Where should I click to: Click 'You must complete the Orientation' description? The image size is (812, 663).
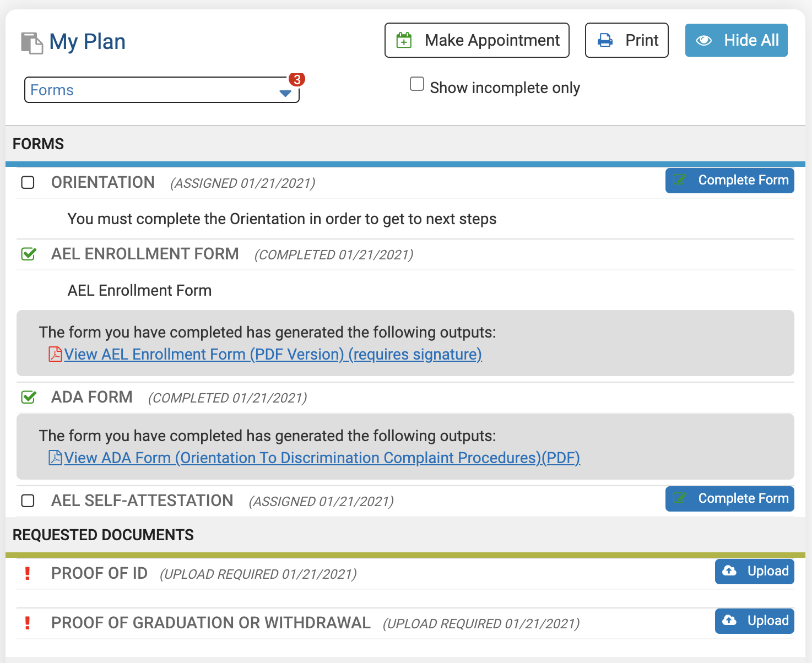coord(282,219)
